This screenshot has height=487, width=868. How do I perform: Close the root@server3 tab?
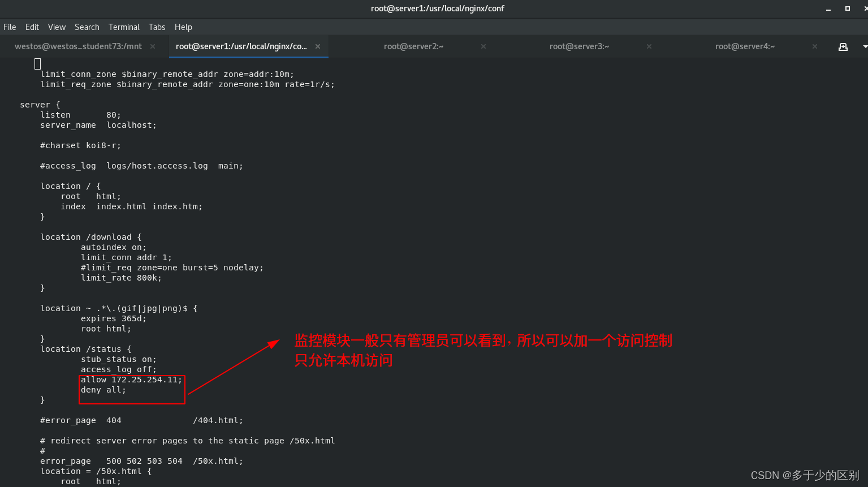click(x=649, y=46)
